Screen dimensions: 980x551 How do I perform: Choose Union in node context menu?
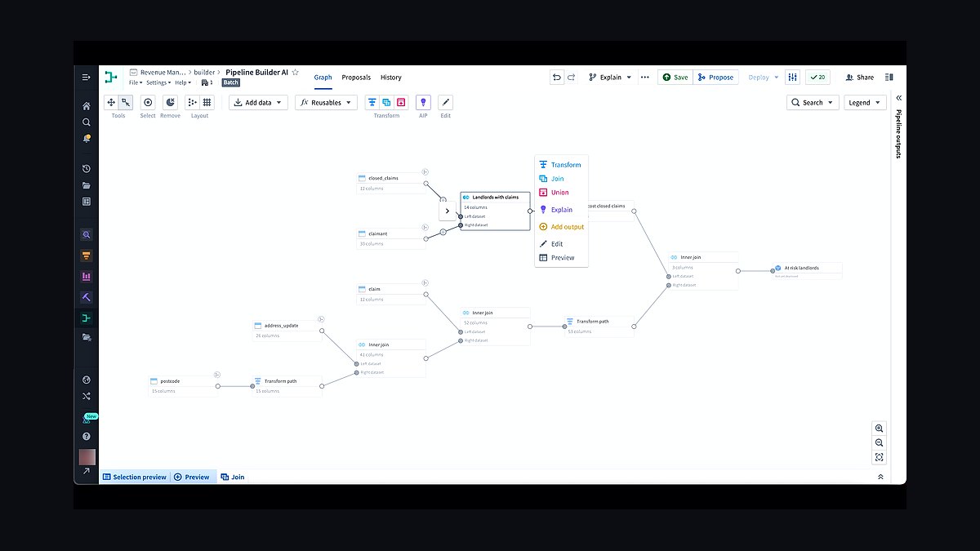[561, 193]
